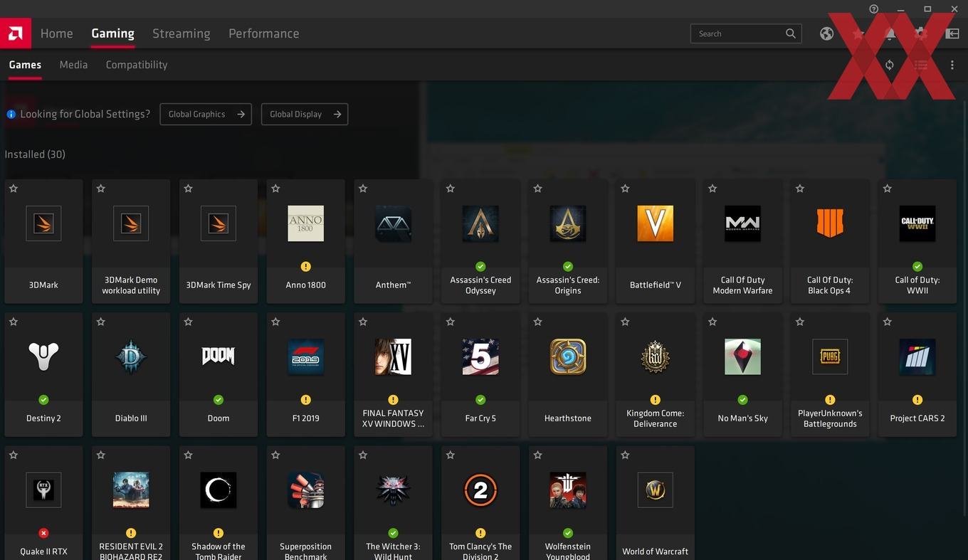Open Battlefield V game icon
968x560 pixels.
[655, 223]
